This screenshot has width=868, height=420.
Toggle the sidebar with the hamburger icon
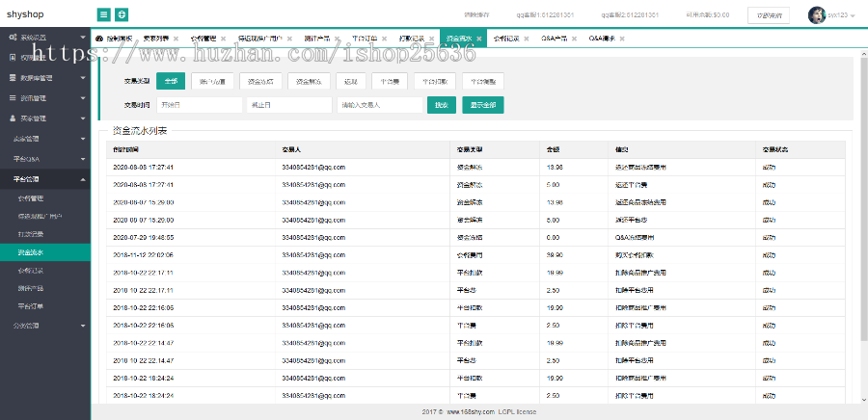[x=103, y=14]
